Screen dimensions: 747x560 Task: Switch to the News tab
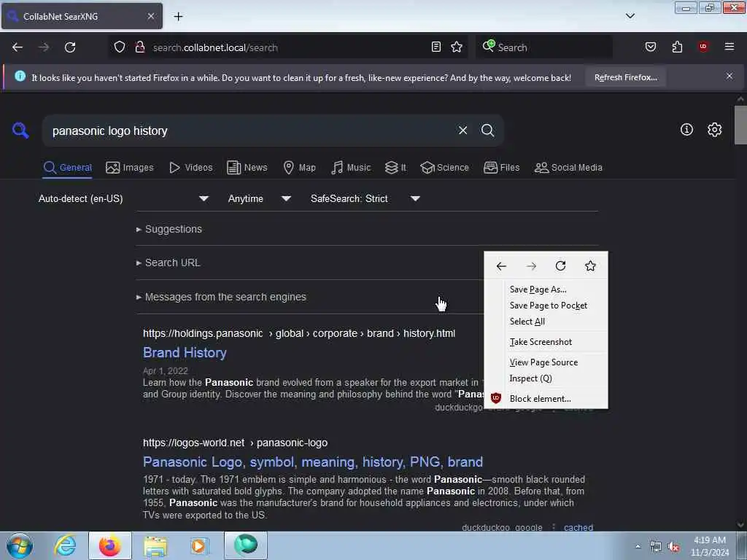(247, 168)
